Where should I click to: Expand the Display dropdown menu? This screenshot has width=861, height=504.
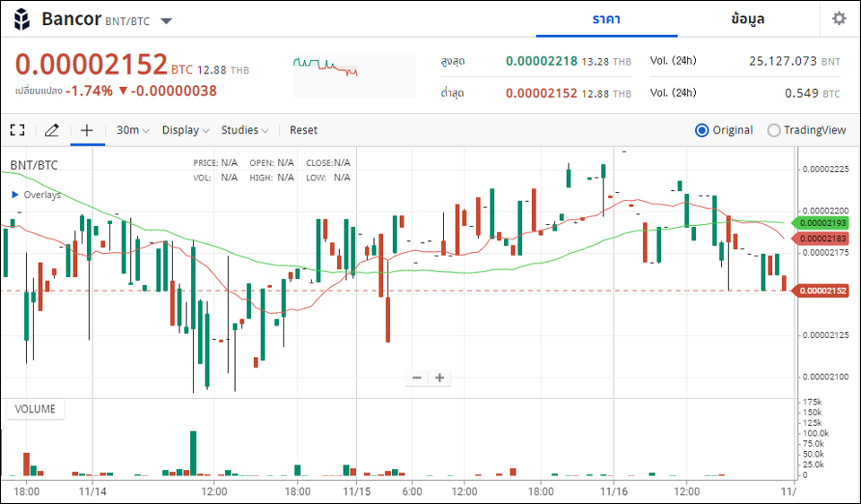[185, 130]
